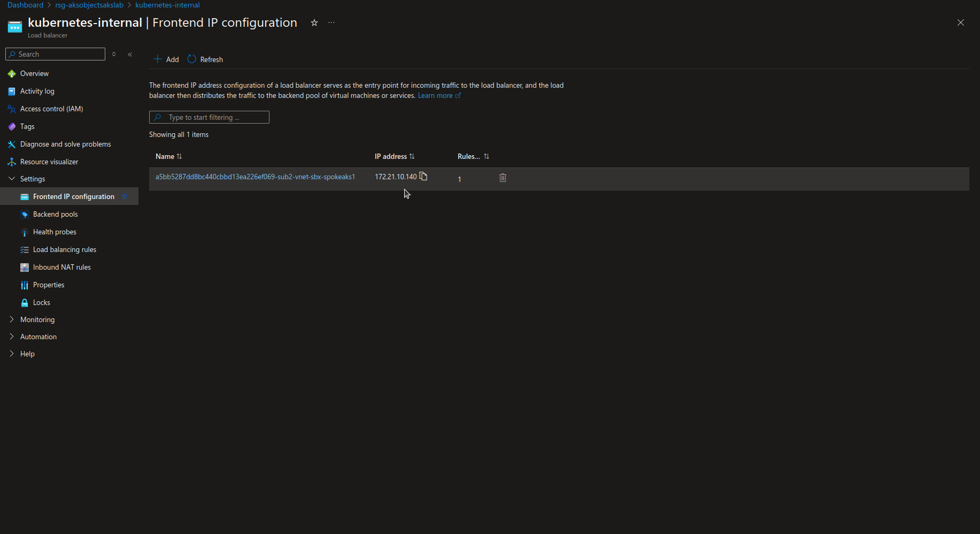This screenshot has width=980, height=534.
Task: Open the more options ellipsis in header
Action: pyautogui.click(x=331, y=22)
